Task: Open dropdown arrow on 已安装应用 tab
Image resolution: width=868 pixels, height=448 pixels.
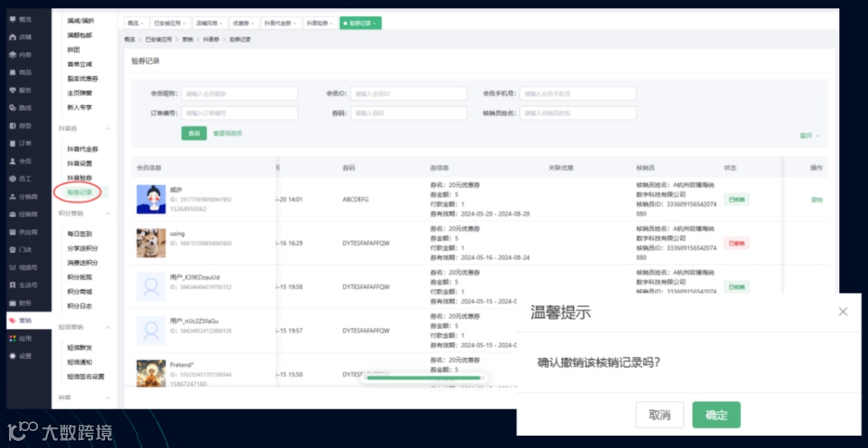Action: (184, 23)
